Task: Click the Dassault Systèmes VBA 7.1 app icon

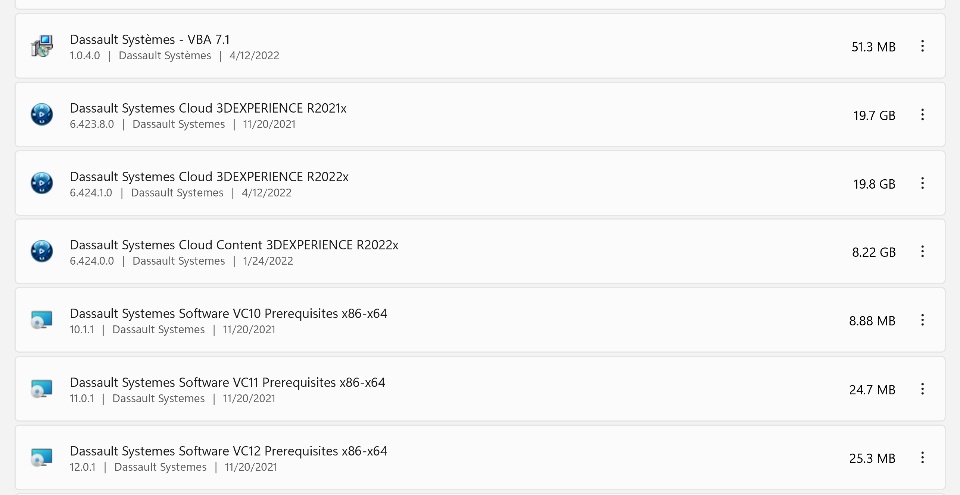Action: coord(41,47)
